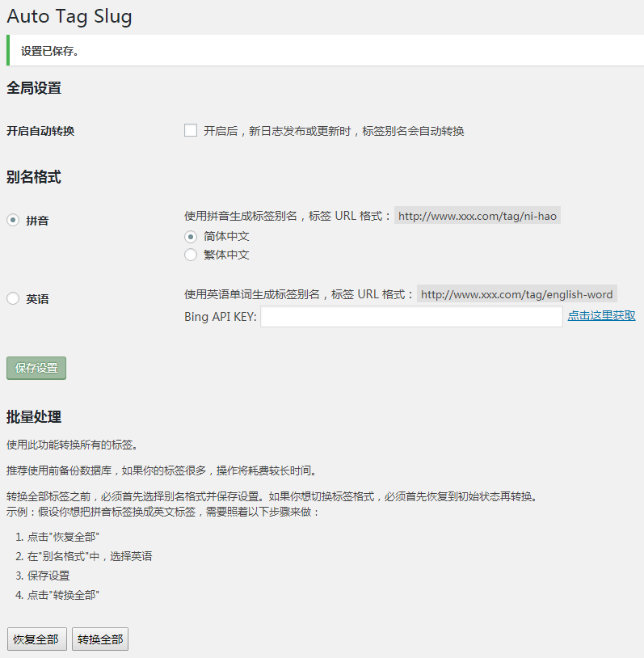Click the checkbox description starting with 开启后
This screenshot has width=644, height=658.
(x=334, y=131)
